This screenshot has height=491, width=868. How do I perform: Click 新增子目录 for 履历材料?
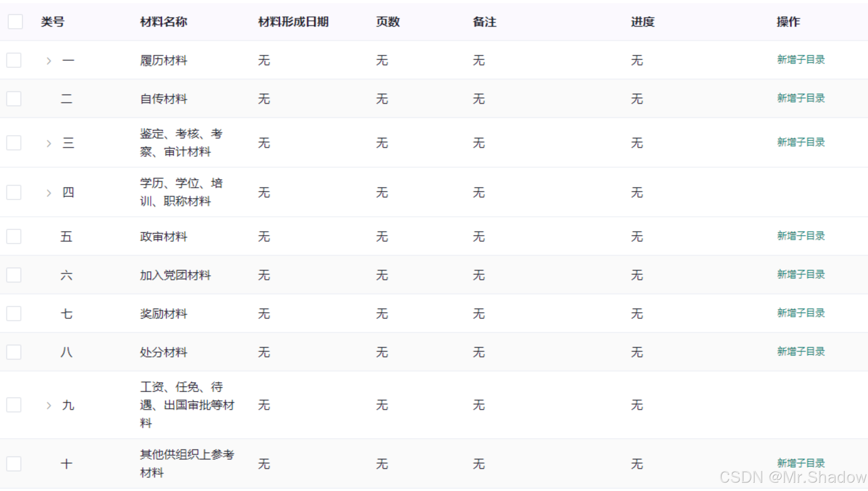(801, 60)
